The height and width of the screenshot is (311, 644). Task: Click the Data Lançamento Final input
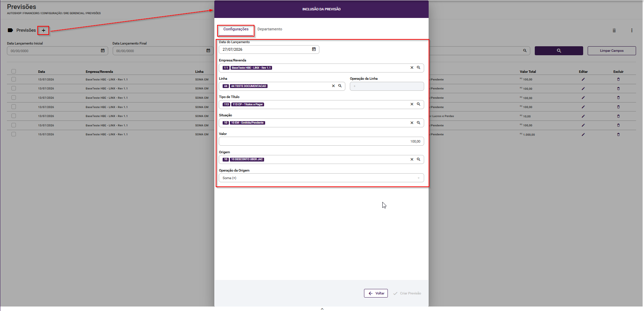coord(163,51)
